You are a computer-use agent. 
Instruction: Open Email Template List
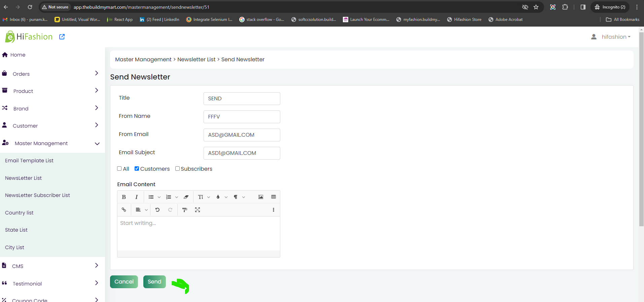coord(29,161)
